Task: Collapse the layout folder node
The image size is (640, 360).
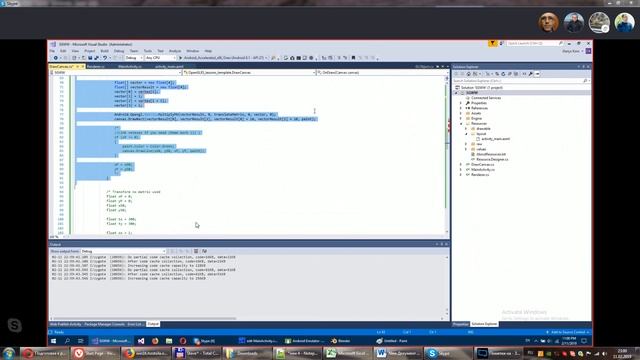Action: (466, 134)
